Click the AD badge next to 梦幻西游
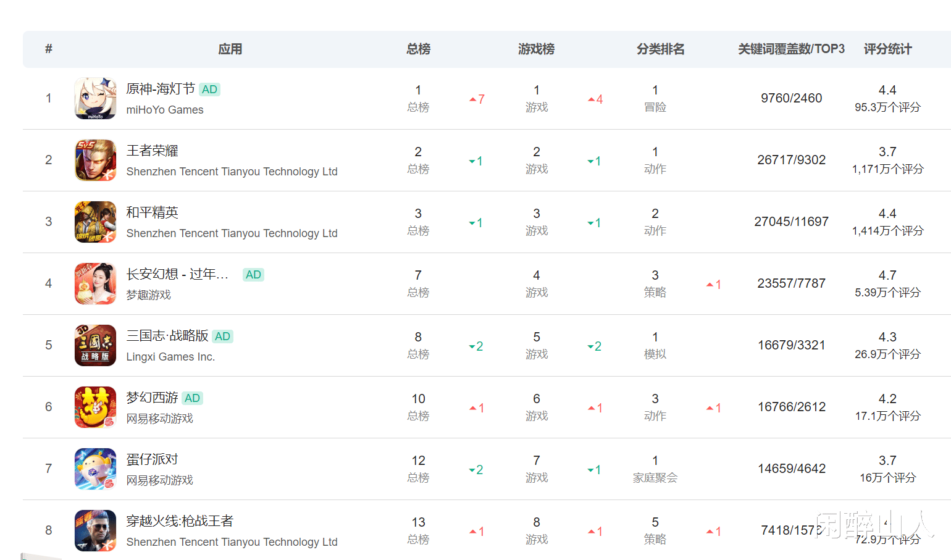 [192, 398]
